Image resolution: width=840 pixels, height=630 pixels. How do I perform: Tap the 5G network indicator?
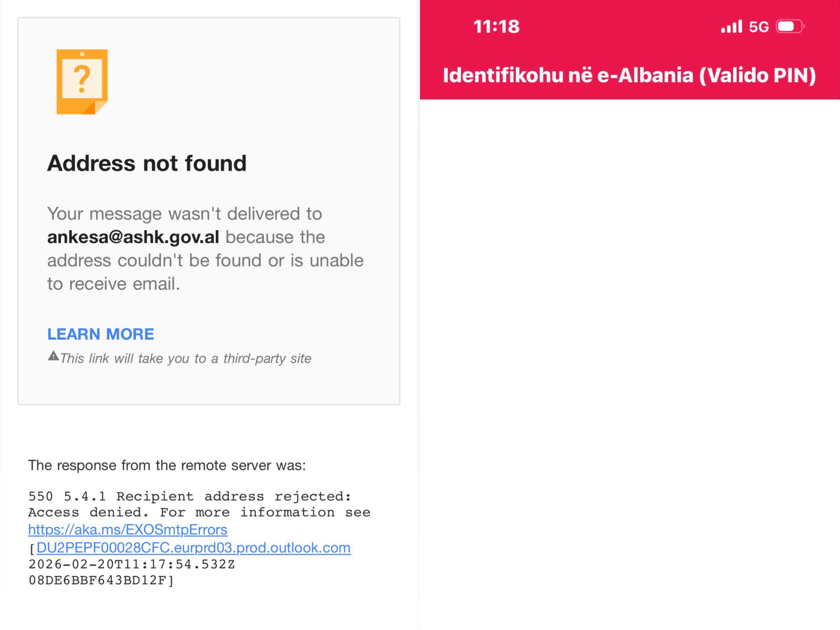tap(758, 27)
